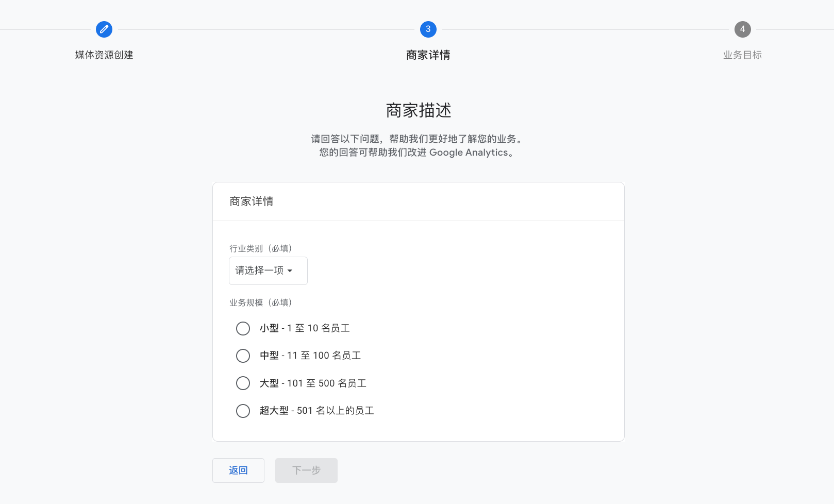Select 小型 - 1 至 10 名员工
This screenshot has width=834, height=504.
243,328
